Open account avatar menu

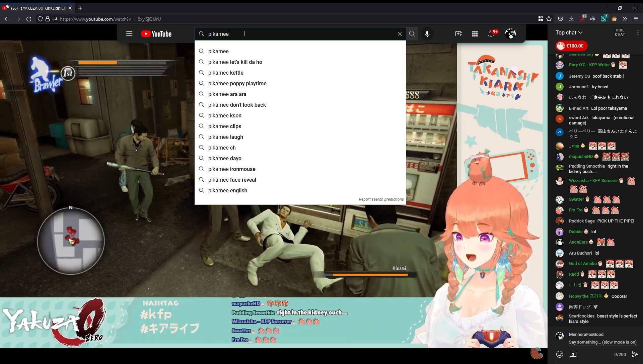click(510, 33)
